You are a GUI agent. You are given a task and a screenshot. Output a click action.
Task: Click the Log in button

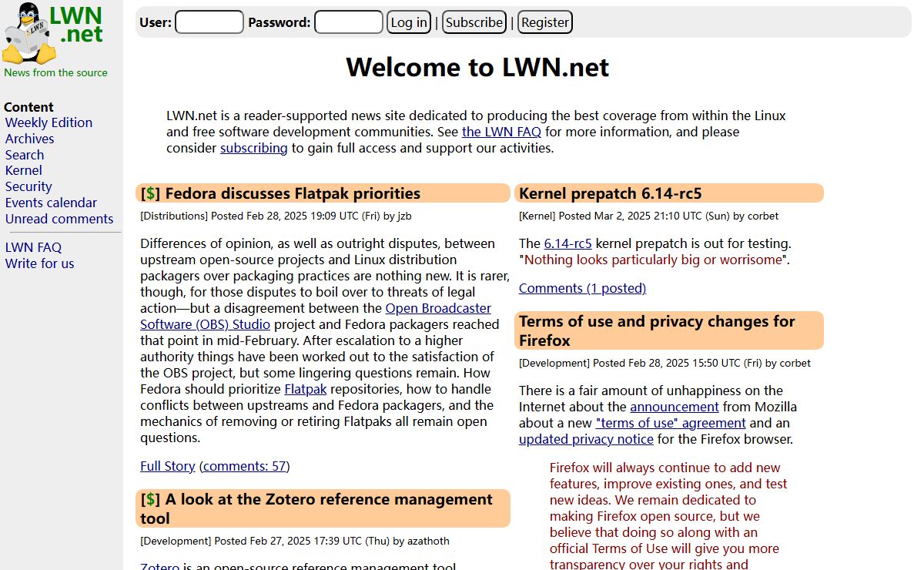(409, 22)
